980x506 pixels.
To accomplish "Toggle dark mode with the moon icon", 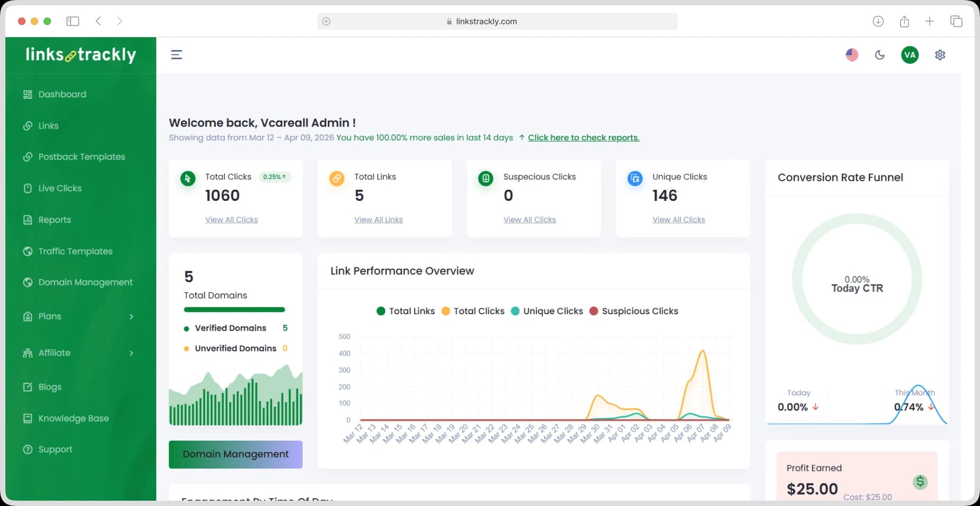I will [x=880, y=55].
